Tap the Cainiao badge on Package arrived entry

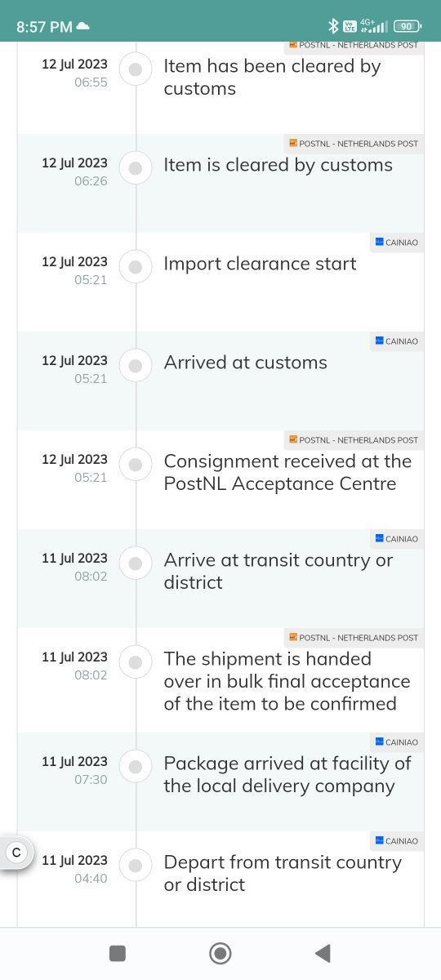coord(397,742)
